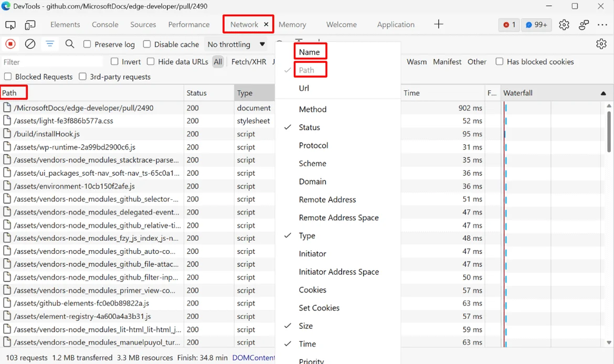Click the feedback people icon
Image resolution: width=614 pixels, height=364 pixels.
[x=584, y=25]
